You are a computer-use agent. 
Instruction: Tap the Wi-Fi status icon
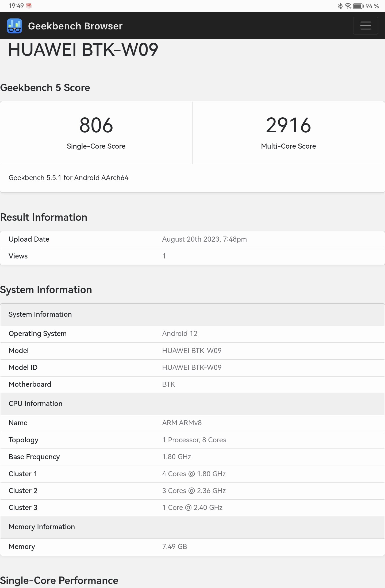pos(348,6)
